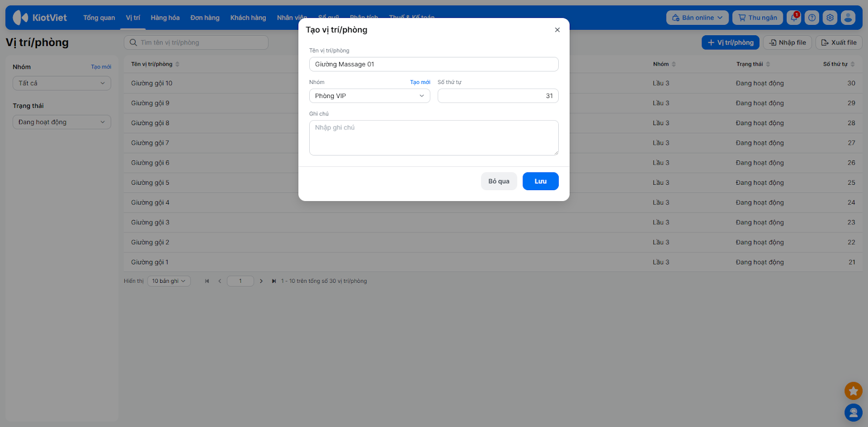Select the Giường gội 10 row name
This screenshot has width=868, height=427.
coord(152,83)
